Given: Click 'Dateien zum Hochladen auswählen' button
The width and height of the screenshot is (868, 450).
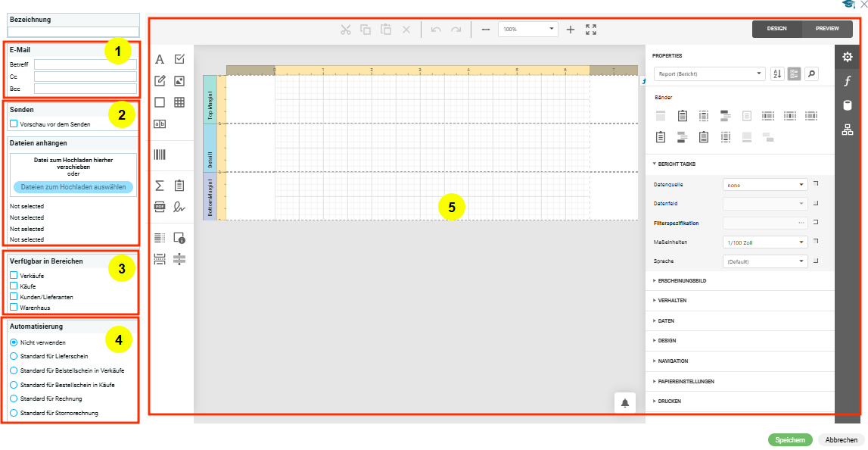Looking at the screenshot, I should tap(73, 187).
